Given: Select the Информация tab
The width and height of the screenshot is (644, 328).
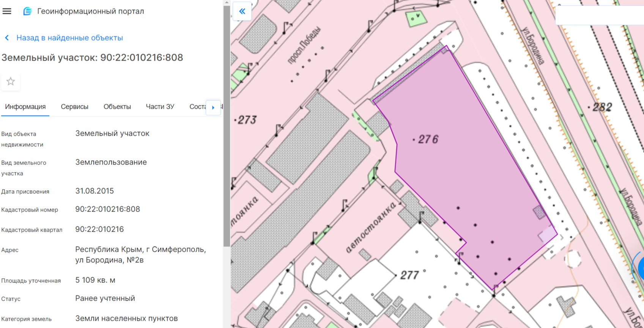Looking at the screenshot, I should [x=25, y=107].
